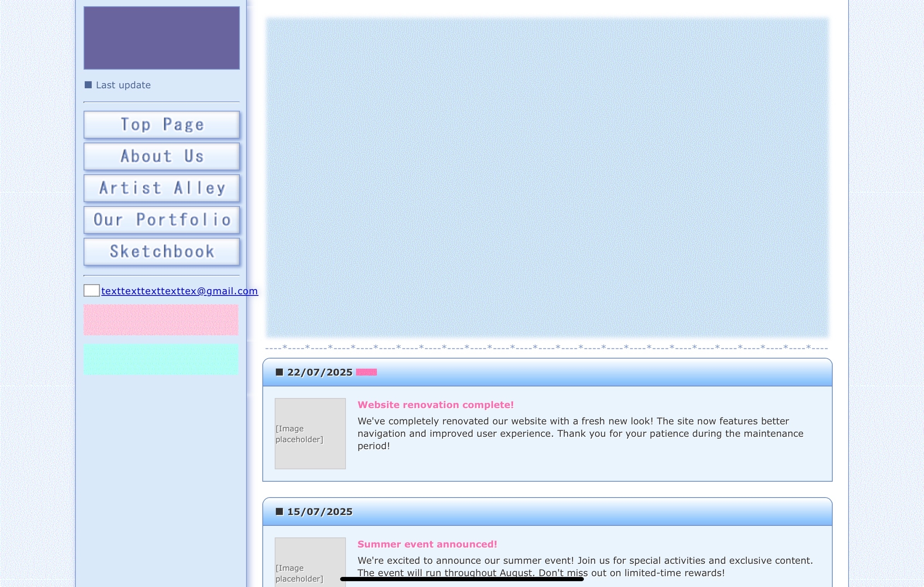Click the pink NEW badge beside 22/07/2025
Viewport: 924px width, 587px height.
click(x=366, y=372)
